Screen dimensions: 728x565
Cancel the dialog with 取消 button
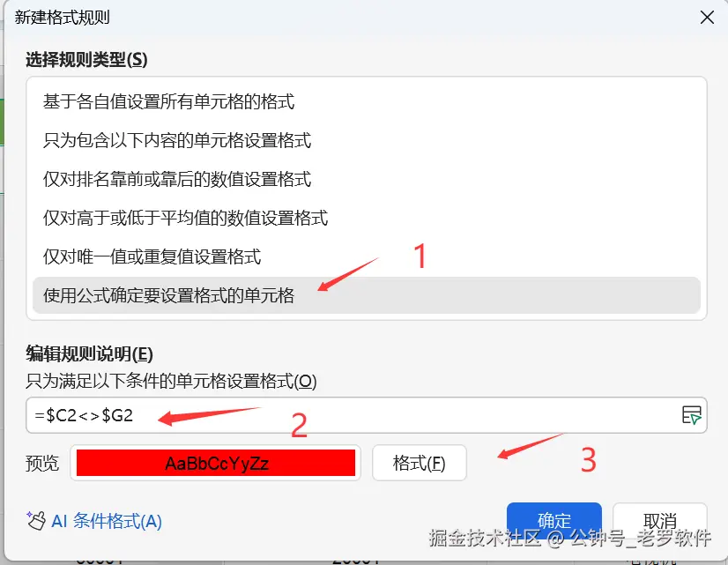point(660,520)
